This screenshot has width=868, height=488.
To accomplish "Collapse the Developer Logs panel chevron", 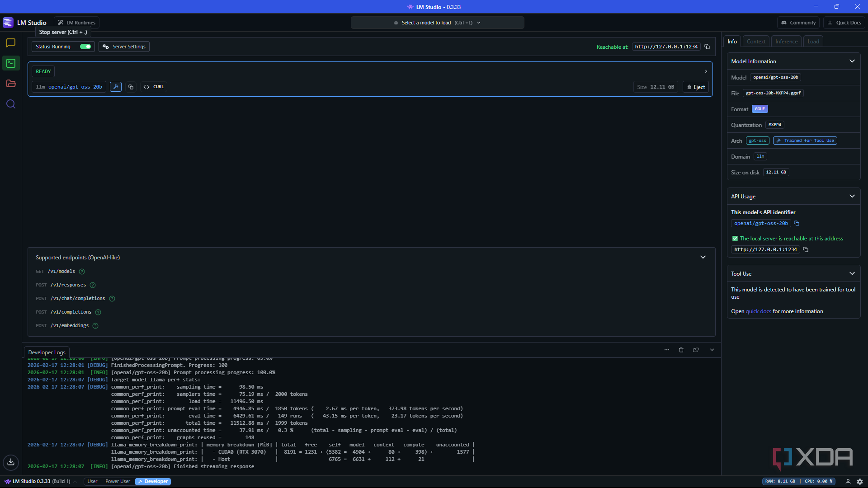I will coord(712,350).
